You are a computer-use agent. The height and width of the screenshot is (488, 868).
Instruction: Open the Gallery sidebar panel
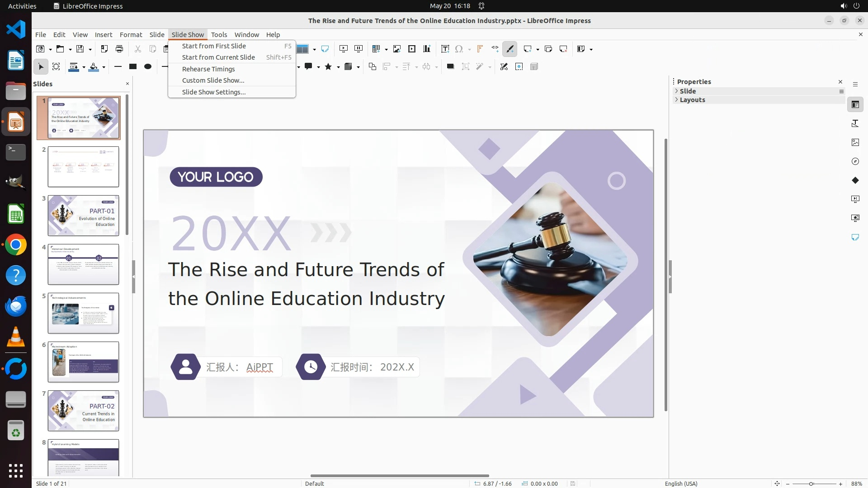point(855,142)
